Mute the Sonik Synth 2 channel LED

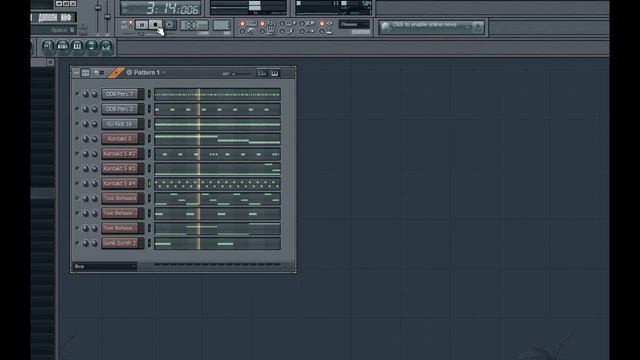click(77, 243)
